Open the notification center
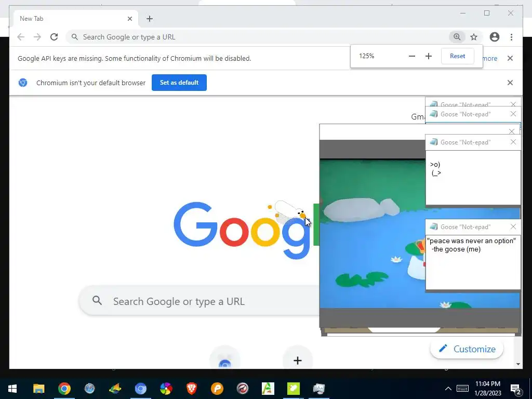The height and width of the screenshot is (399, 532). tap(516, 389)
